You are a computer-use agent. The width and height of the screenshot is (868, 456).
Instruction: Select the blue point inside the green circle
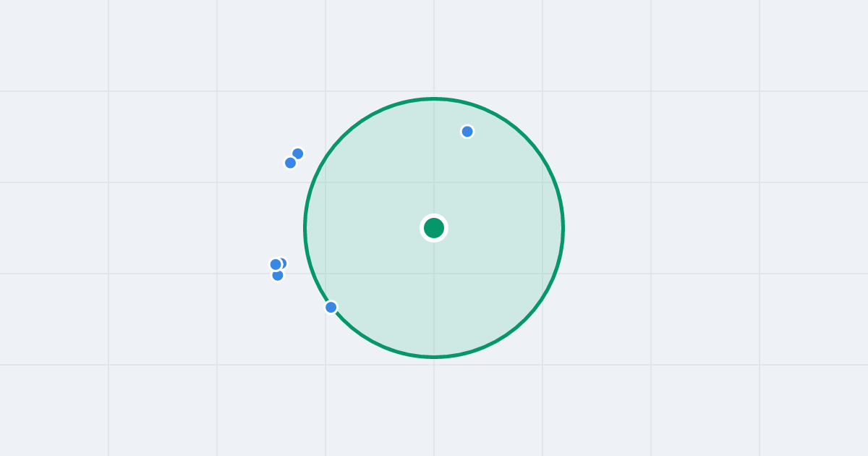coord(467,132)
